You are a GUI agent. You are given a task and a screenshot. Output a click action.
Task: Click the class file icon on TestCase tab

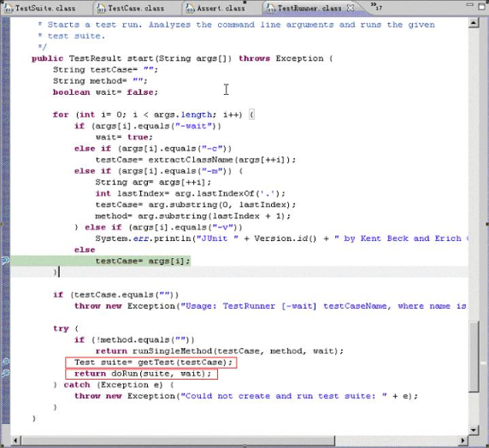[x=101, y=9]
